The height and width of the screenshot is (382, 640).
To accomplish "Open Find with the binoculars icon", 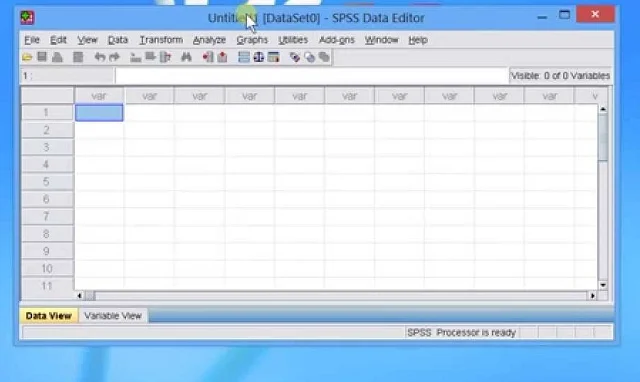I will (x=187, y=57).
